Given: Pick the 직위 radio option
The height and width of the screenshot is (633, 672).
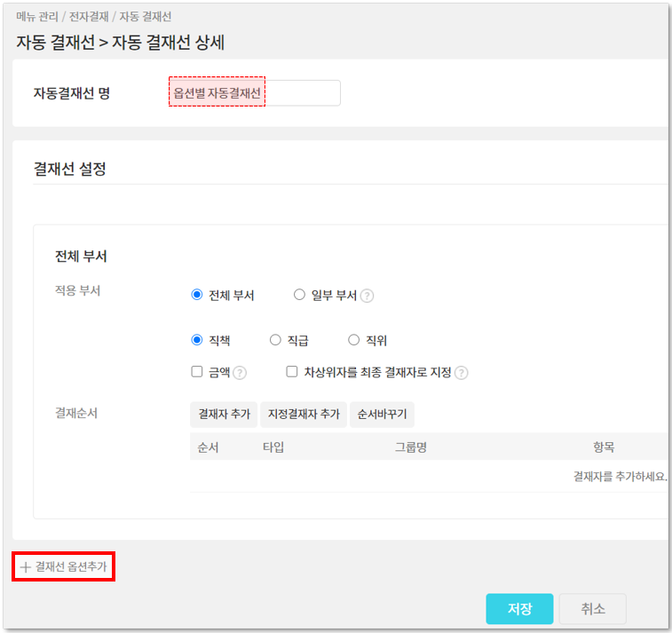Looking at the screenshot, I should [353, 340].
